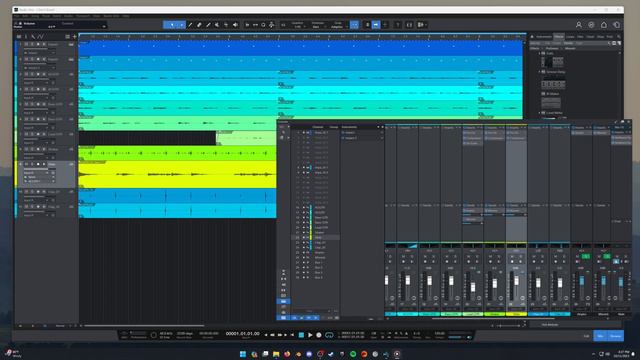Click the Vox mixer channel fader
This screenshot has width=640, height=360.
(516, 280)
